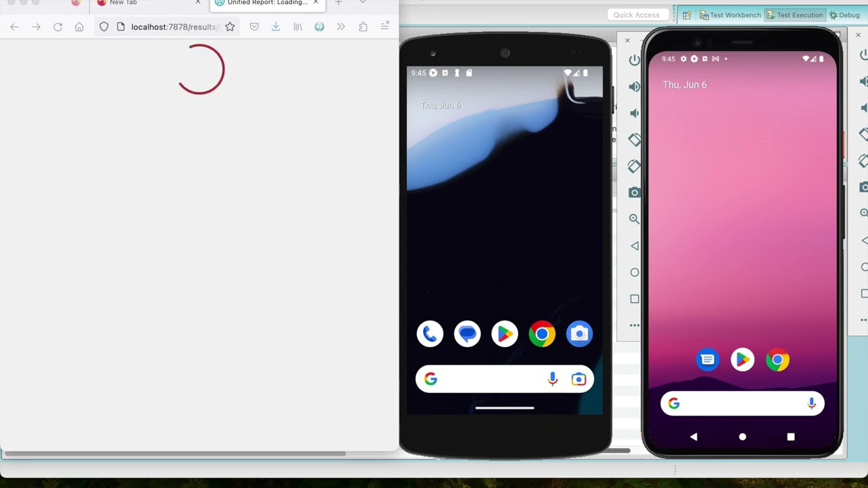
Task: Launch Chrome on pink emulator
Action: tap(778, 360)
